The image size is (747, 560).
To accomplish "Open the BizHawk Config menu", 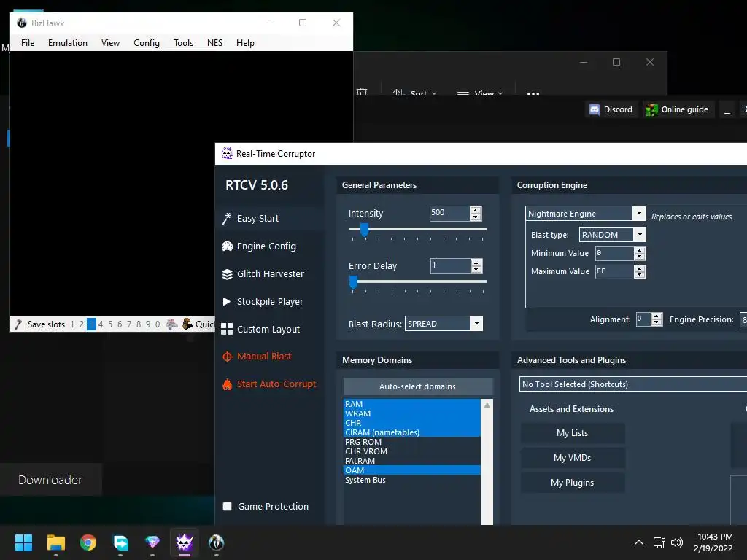I will [x=146, y=43].
